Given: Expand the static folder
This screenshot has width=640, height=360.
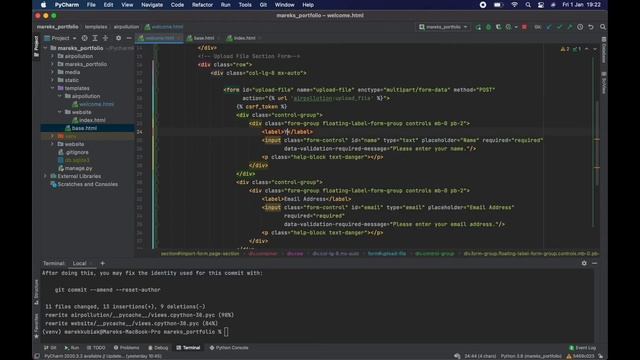Looking at the screenshot, I should pyautogui.click(x=53, y=80).
